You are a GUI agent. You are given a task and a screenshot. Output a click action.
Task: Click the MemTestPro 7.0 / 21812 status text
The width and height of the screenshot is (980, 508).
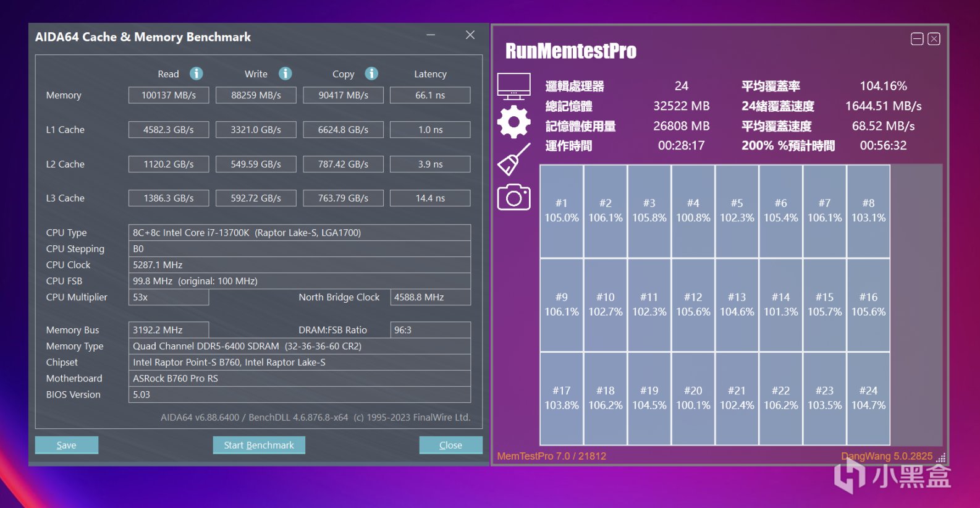click(x=552, y=456)
